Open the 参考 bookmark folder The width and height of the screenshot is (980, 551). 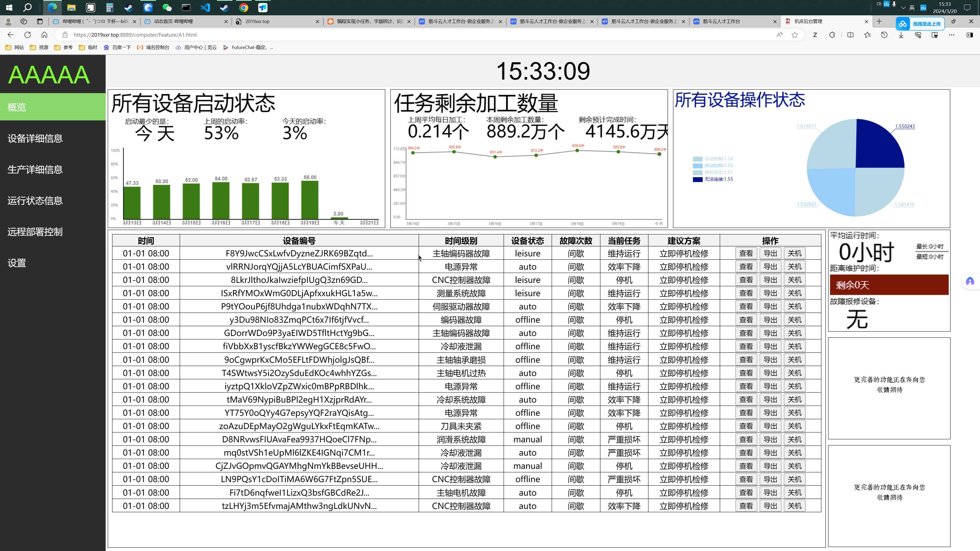click(x=64, y=47)
